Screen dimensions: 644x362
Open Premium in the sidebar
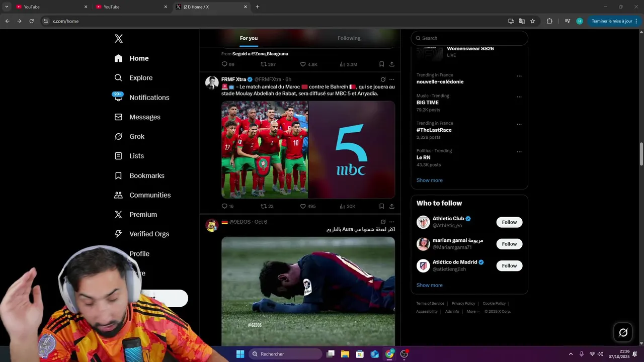click(136, 215)
